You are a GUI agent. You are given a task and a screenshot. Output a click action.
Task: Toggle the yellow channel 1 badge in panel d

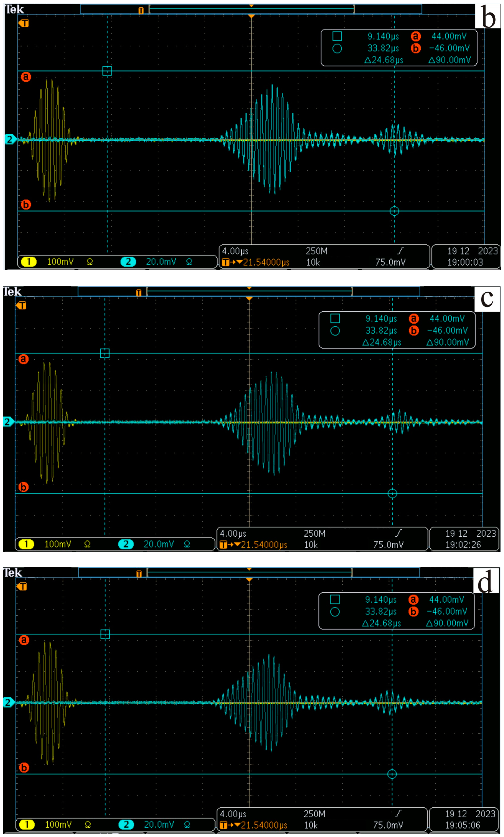coord(27,824)
